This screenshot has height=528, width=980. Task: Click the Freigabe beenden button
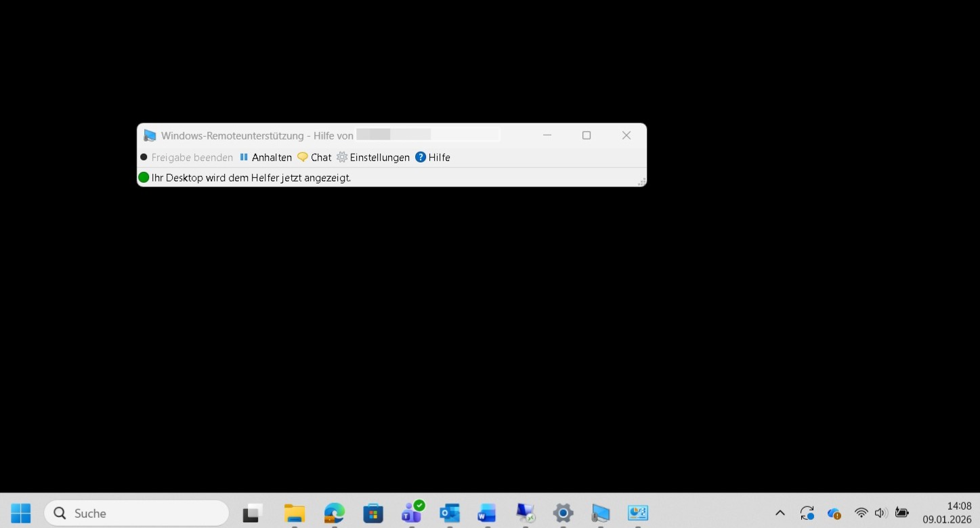186,157
